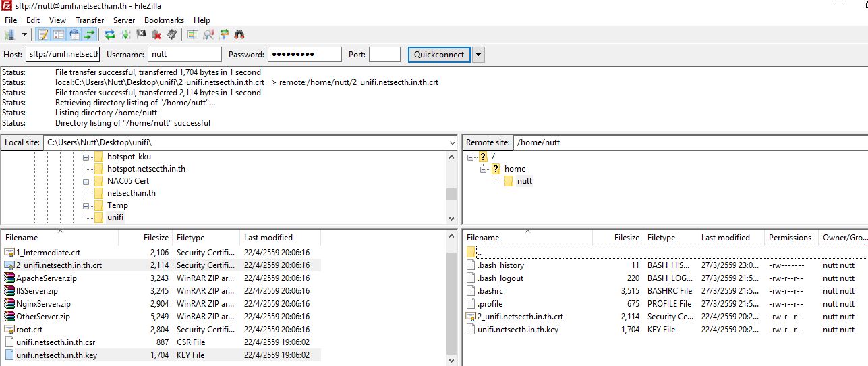Open the Help menu

(202, 20)
